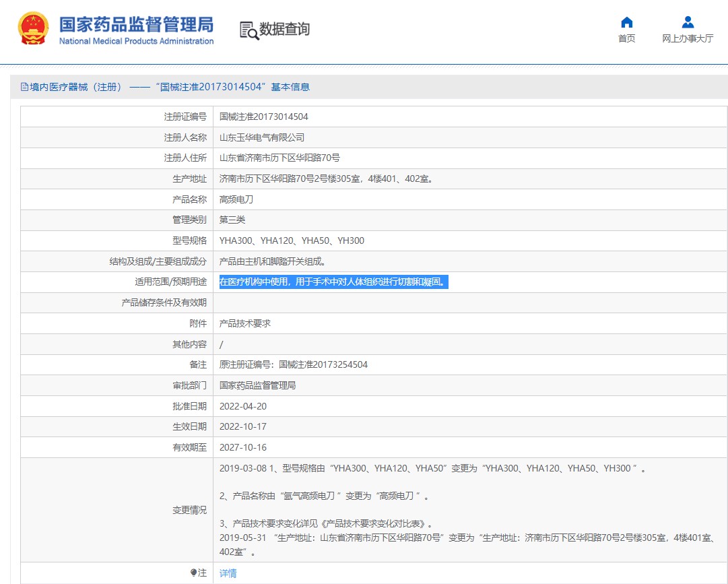Image resolution: width=728 pixels, height=584 pixels.
Task: Go to 网上办事大厅 service hall
Action: 688,38
